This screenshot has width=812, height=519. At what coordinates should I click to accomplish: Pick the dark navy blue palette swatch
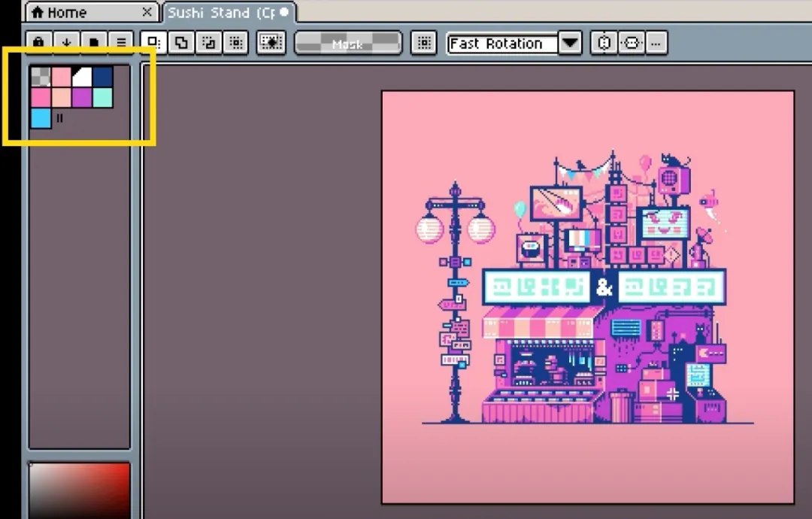103,77
